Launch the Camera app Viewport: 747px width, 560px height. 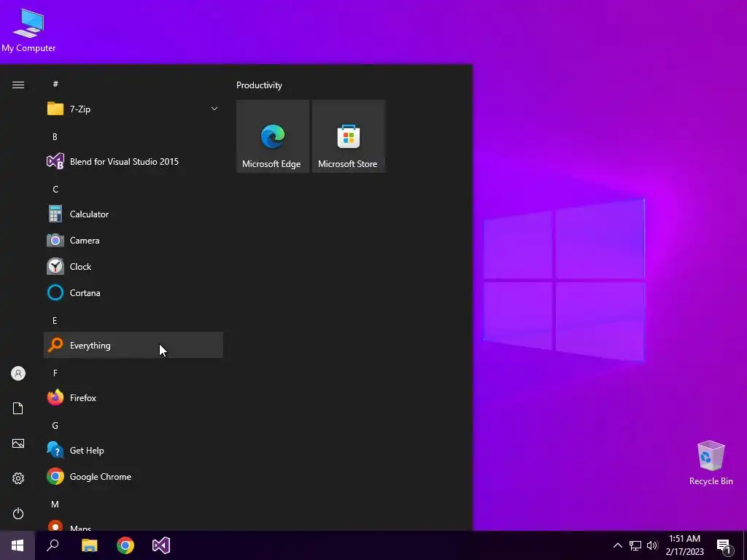click(133, 241)
